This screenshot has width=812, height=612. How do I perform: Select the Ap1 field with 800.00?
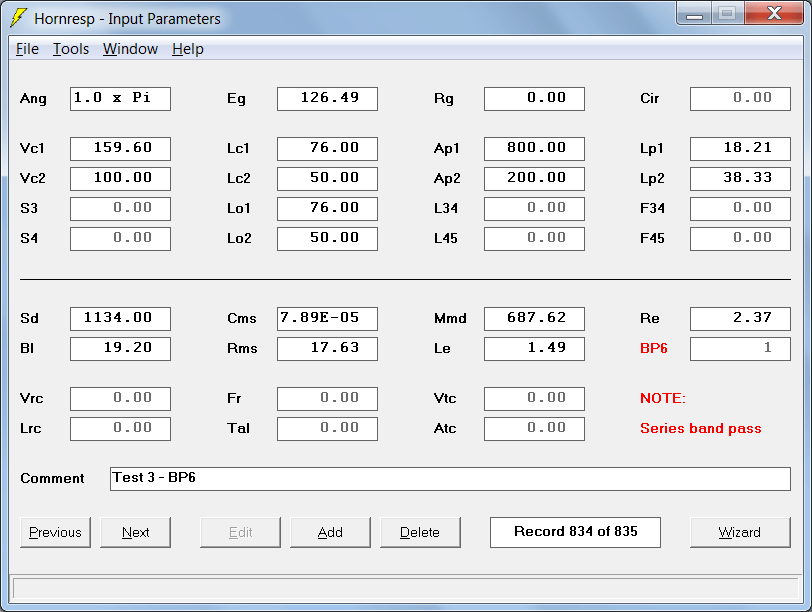coord(534,149)
